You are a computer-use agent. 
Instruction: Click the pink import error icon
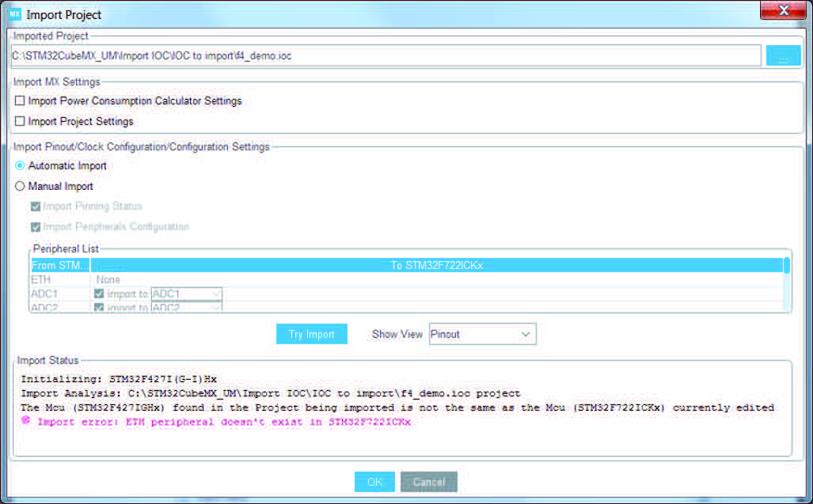point(25,421)
